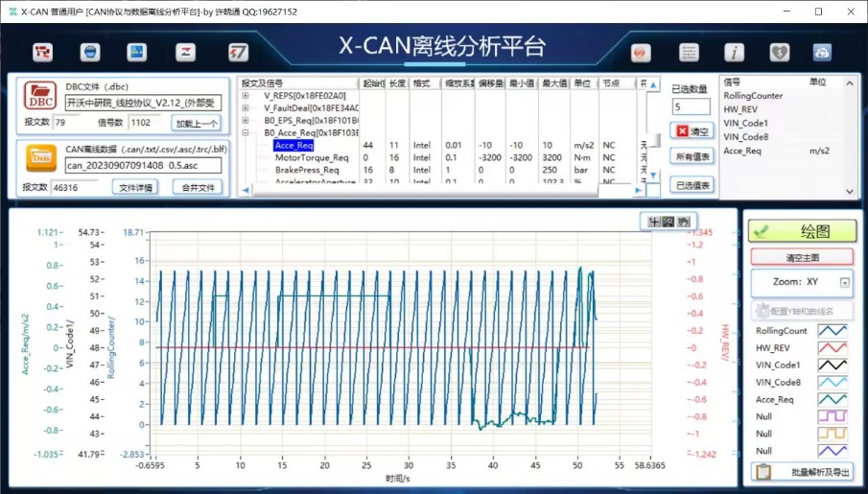Click the 批量解析及导出 export button
Image resolution: width=868 pixels, height=494 pixels.
tap(800, 472)
